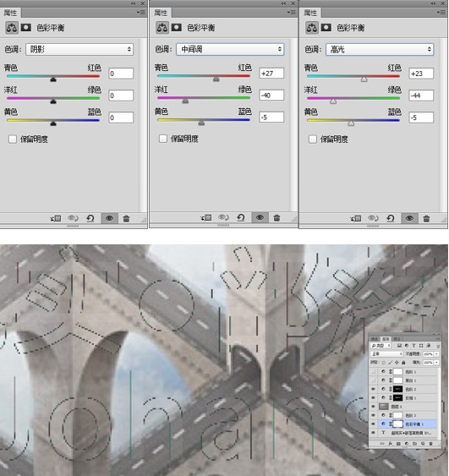This screenshot has height=476, width=449.
Task: Enable 保留明度 checkbox in the Shadows panel
Action: 13,140
